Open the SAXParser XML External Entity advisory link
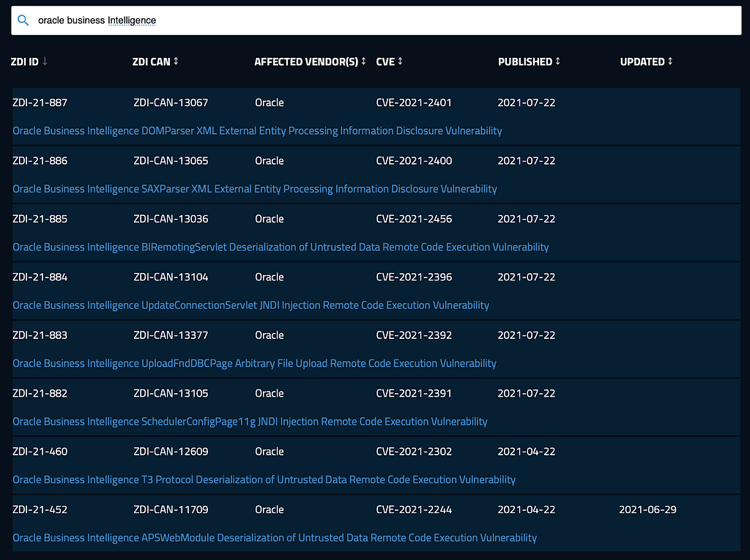This screenshot has width=750, height=560. 255,189
